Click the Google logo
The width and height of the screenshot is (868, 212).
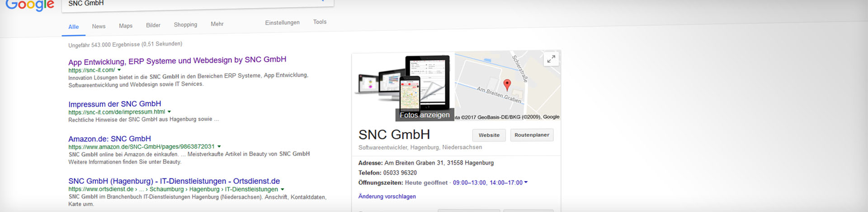(30, 5)
